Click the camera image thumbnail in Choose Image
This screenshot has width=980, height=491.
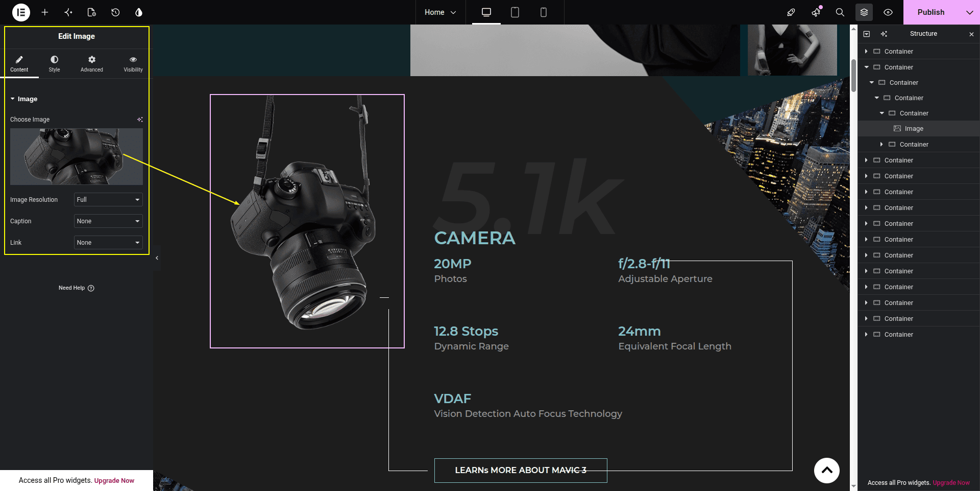[77, 157]
